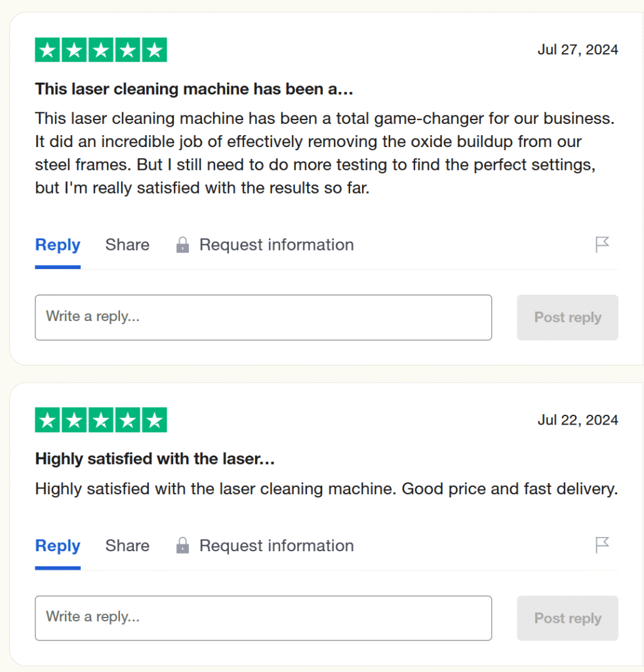This screenshot has height=672, width=644.
Task: Click lock icon on first review
Action: [183, 245]
